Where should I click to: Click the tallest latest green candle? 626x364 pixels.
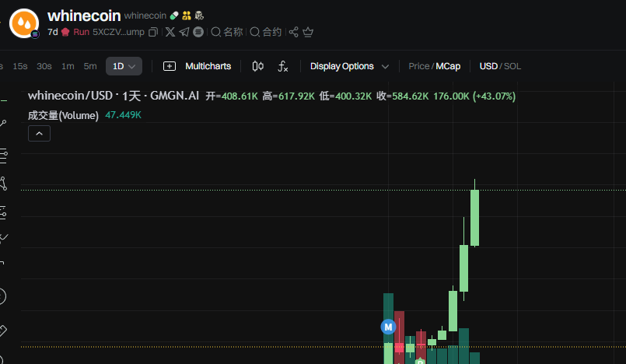coord(474,218)
